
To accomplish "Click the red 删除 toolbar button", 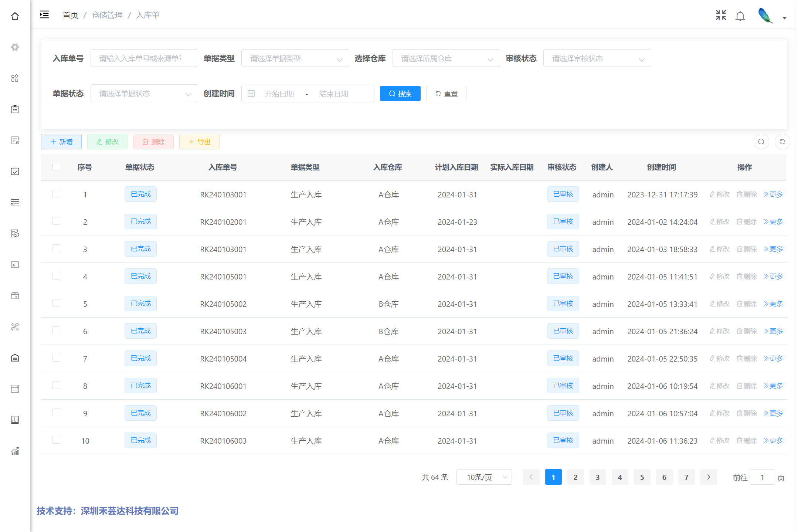I will [153, 142].
